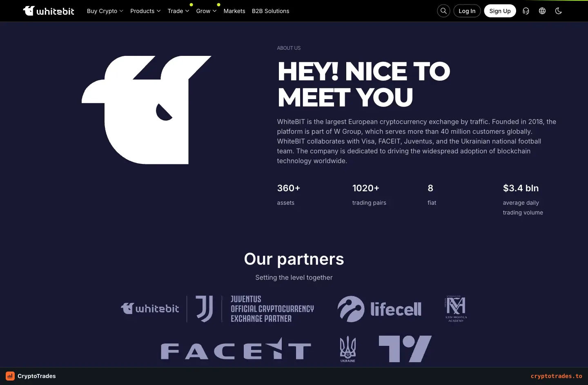Click the HEY! NICE TO MEET YOU heading
The image size is (588, 385).
[x=364, y=84]
